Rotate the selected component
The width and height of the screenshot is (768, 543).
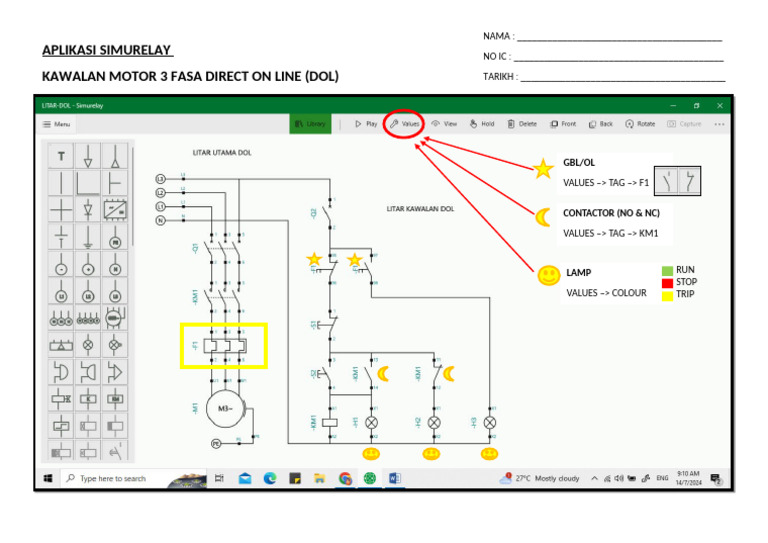pyautogui.click(x=640, y=124)
